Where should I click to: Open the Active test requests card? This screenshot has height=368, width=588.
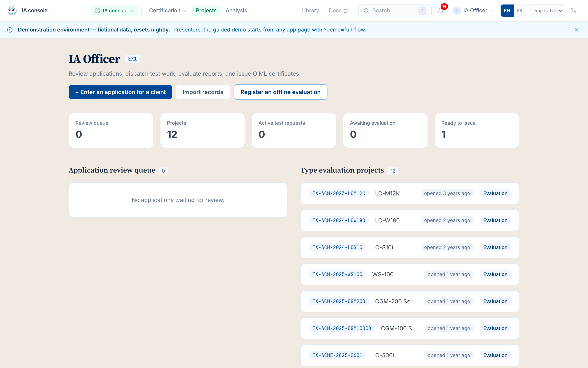[294, 130]
